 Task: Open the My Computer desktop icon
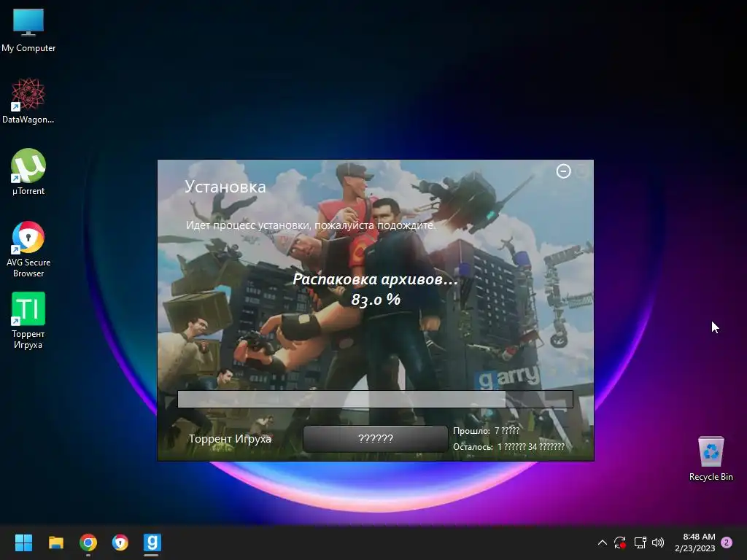(28, 31)
